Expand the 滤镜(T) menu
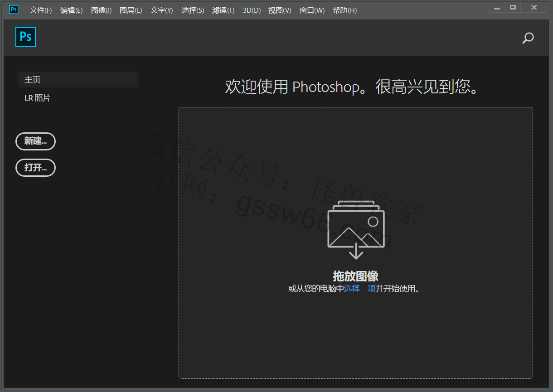This screenshot has height=392, width=553. coord(223,10)
